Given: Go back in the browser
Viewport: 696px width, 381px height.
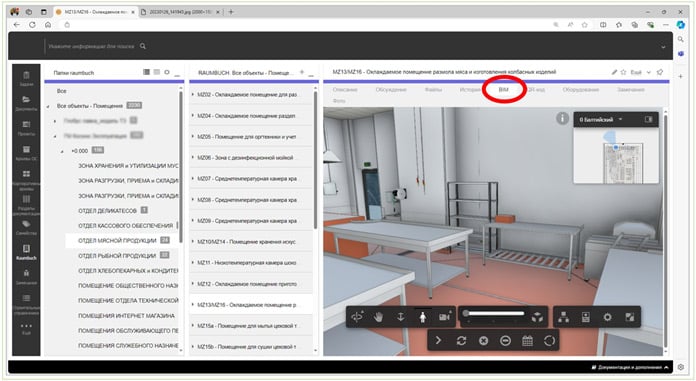Looking at the screenshot, I should click(16, 25).
